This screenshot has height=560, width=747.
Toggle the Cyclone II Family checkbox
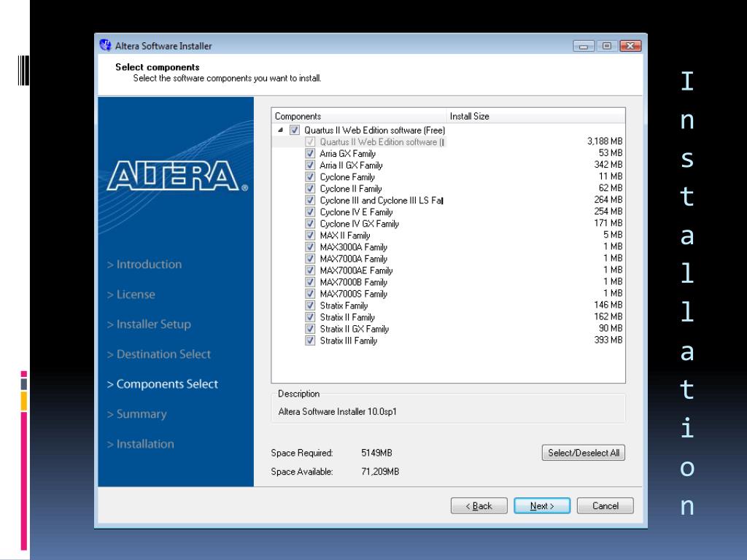310,189
